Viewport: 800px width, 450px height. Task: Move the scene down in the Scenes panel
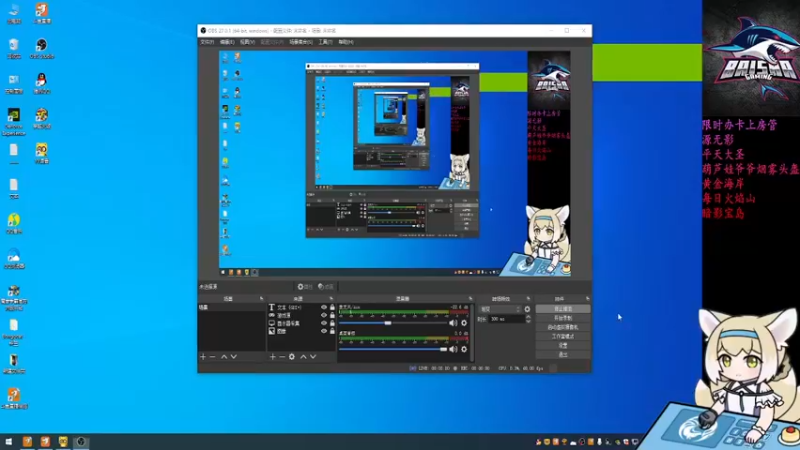click(234, 357)
